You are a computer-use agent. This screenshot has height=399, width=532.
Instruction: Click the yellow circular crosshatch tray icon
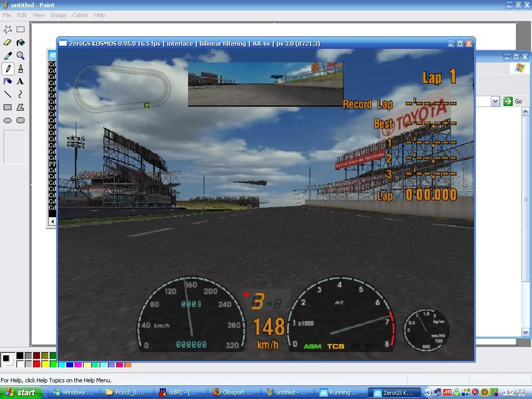(x=485, y=393)
